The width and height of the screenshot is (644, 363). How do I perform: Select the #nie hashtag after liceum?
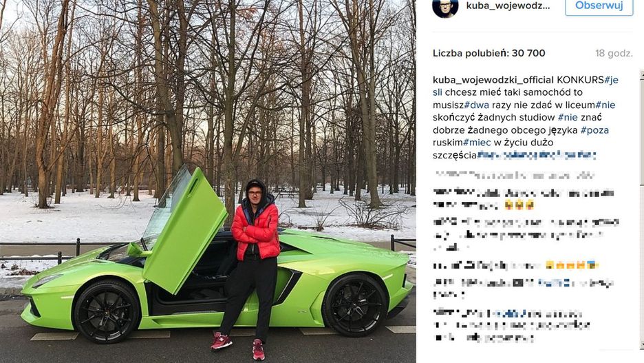coord(605,105)
